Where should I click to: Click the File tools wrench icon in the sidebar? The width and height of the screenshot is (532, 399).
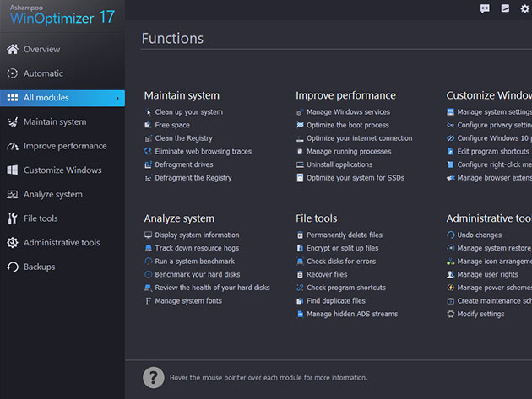[13, 218]
